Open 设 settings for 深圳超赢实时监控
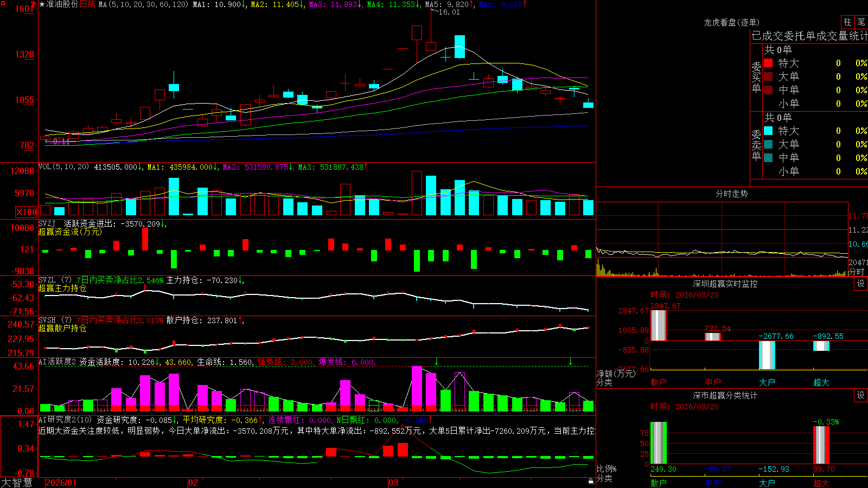The height and width of the screenshot is (488, 868). click(861, 284)
